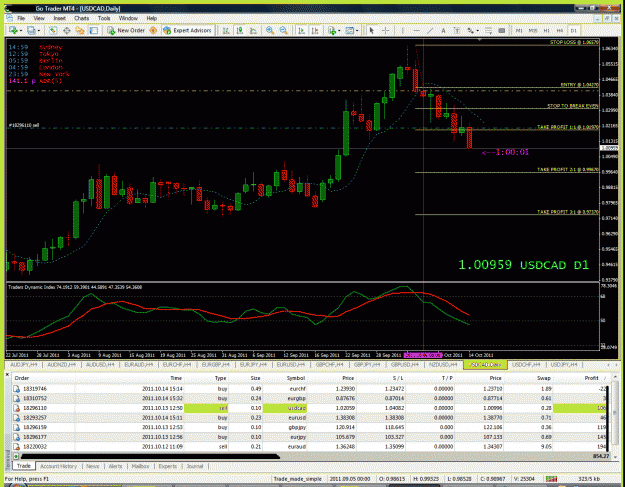Switch to the AUDJPY,H4 chart tab

tap(24, 365)
